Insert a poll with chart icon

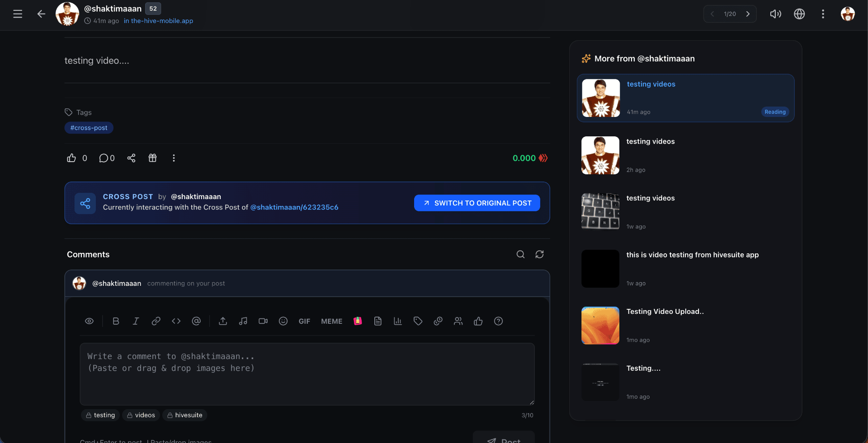point(398,321)
